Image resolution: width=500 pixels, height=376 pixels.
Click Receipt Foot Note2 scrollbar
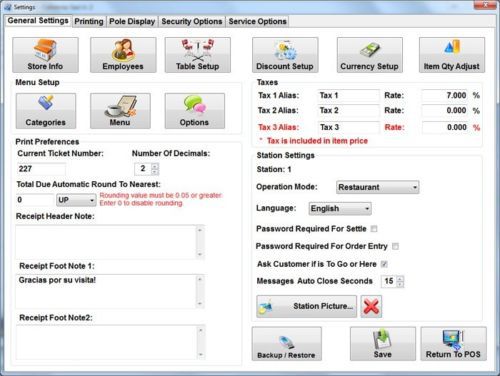click(200, 342)
